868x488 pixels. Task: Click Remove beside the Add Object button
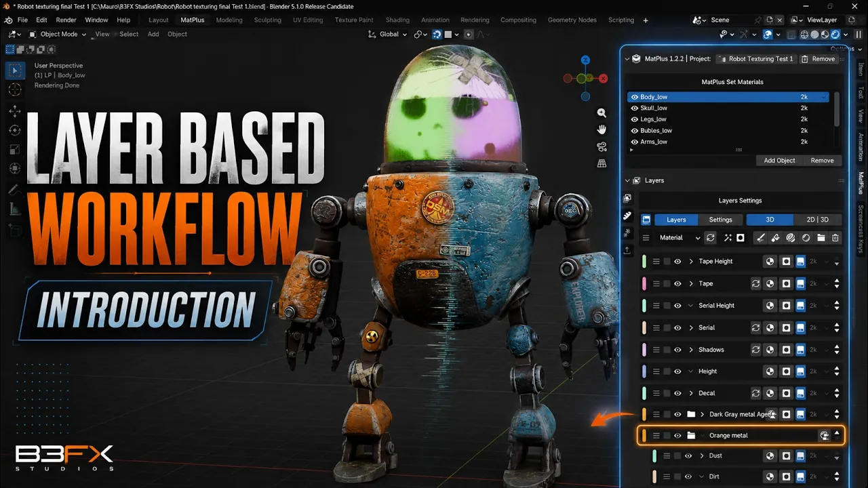point(822,161)
